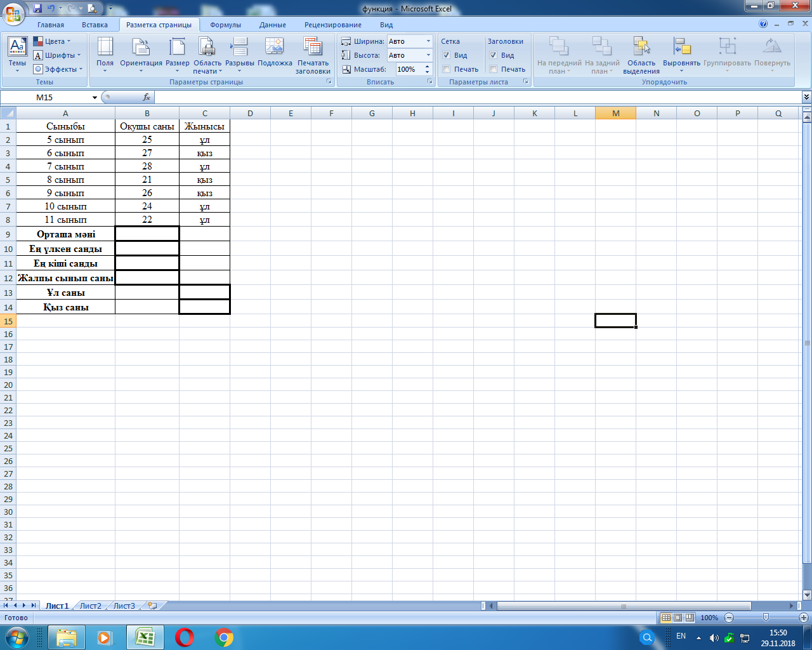Insert a new worksheet tab icon
The width and height of the screenshot is (812, 650).
152,606
